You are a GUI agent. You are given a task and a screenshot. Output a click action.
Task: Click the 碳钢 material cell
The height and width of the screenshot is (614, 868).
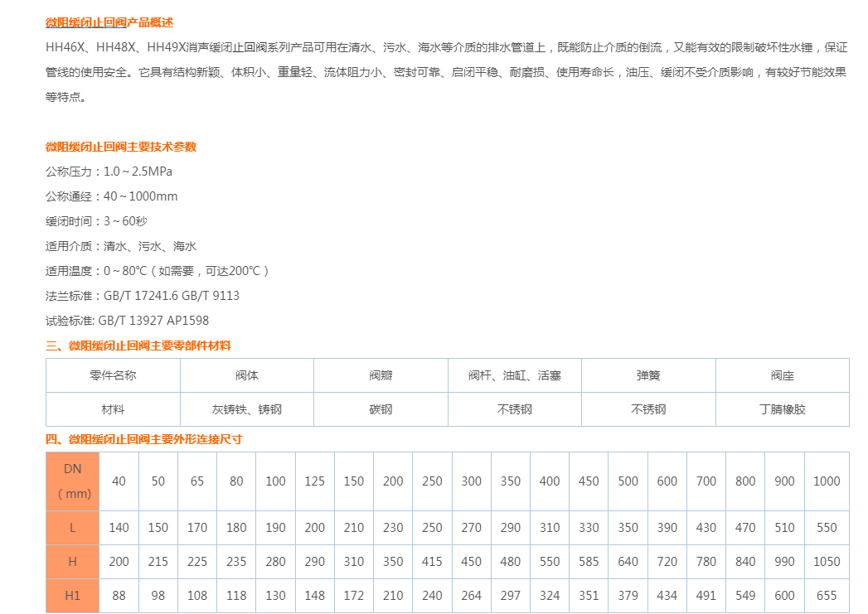point(380,409)
